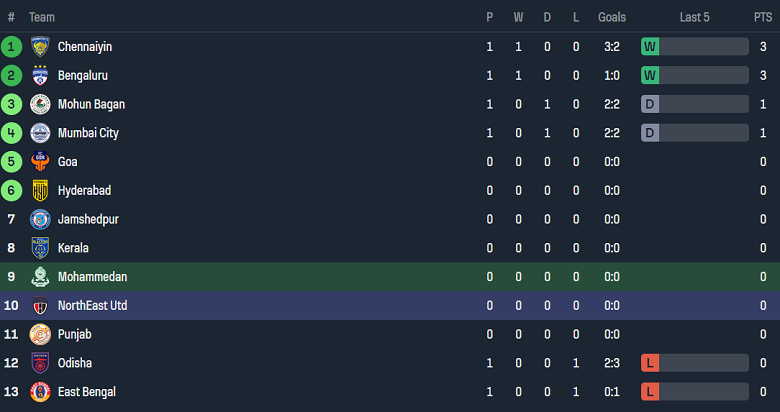This screenshot has height=412, width=780.
Task: Select the Mohammedan team name
Action: (x=92, y=277)
